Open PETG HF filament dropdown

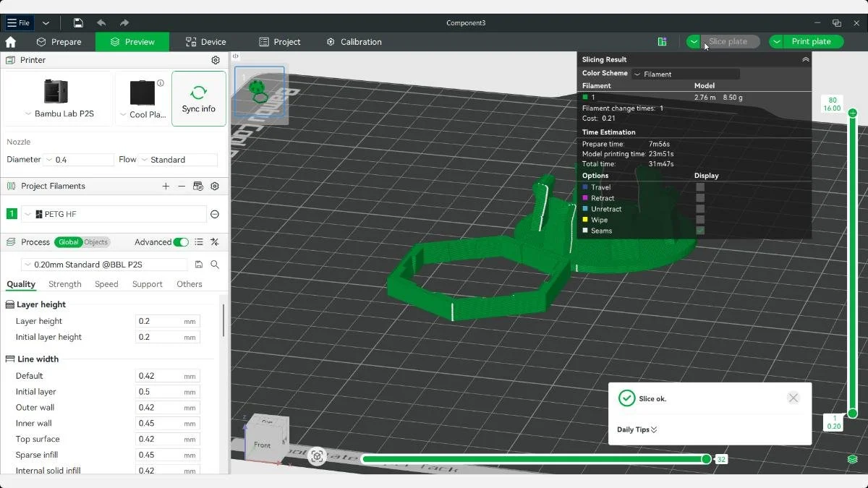pyautogui.click(x=114, y=214)
